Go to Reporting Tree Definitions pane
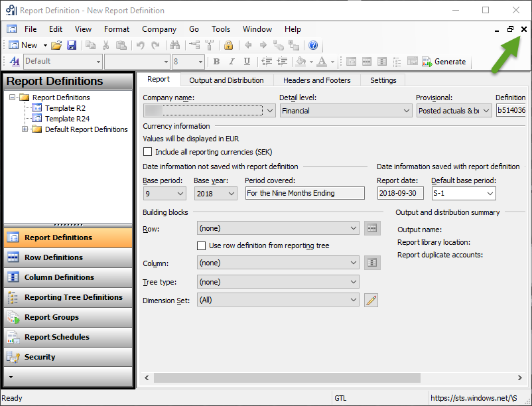 pos(68,297)
